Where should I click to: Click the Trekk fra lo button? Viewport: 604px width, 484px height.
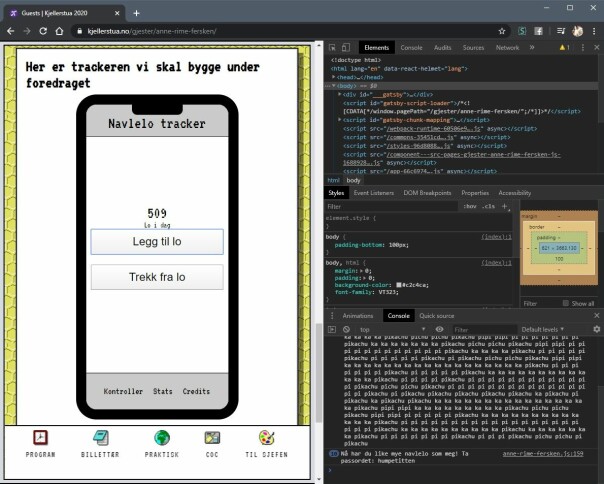[x=157, y=277]
